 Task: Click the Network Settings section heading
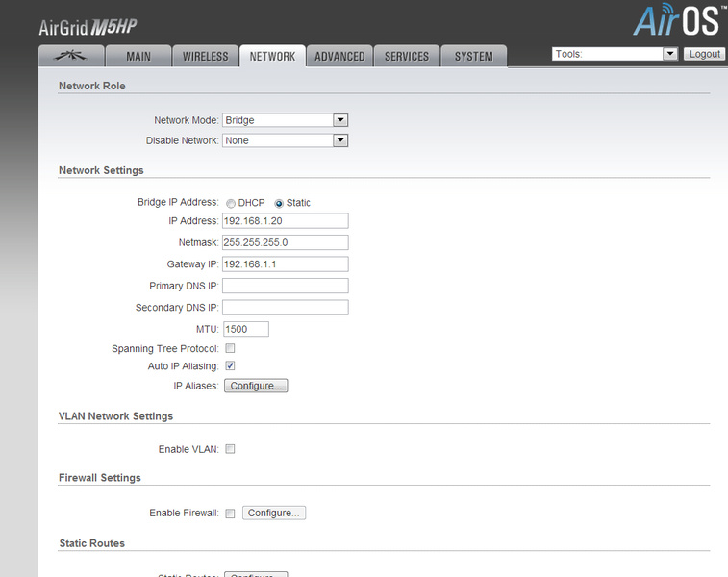tap(101, 170)
